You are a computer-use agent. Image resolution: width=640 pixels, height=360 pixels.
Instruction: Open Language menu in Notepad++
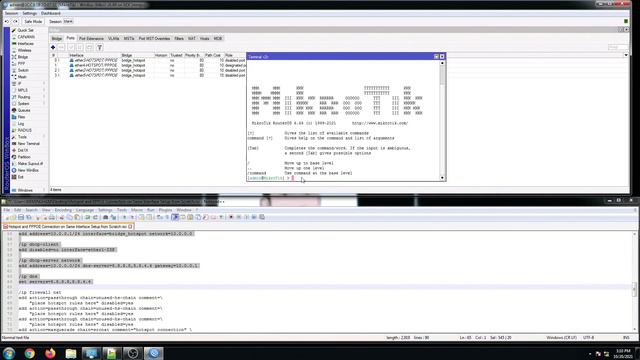85,210
